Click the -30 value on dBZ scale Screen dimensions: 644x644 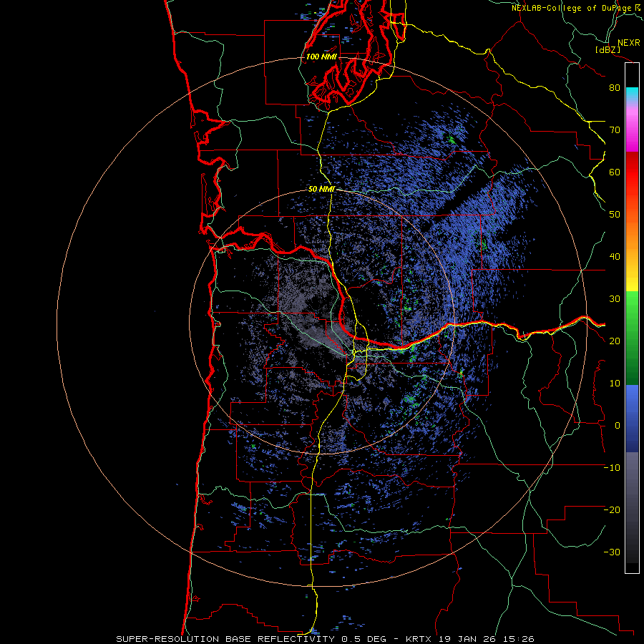tap(612, 552)
